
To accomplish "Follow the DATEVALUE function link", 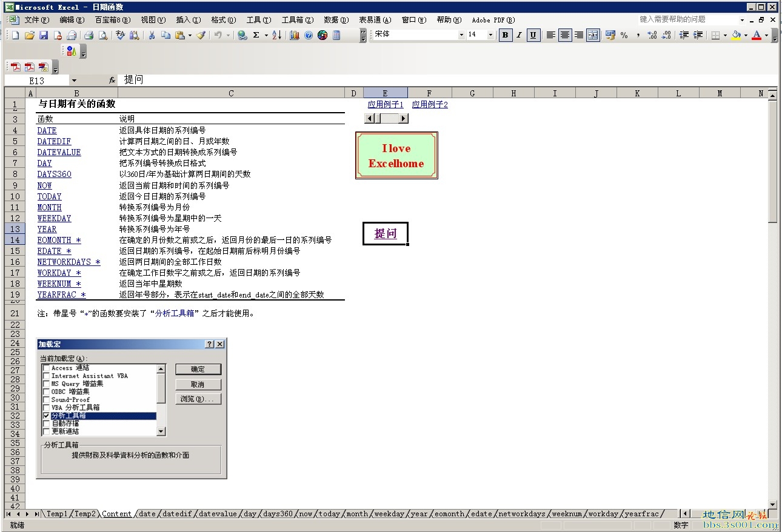I will pos(59,152).
